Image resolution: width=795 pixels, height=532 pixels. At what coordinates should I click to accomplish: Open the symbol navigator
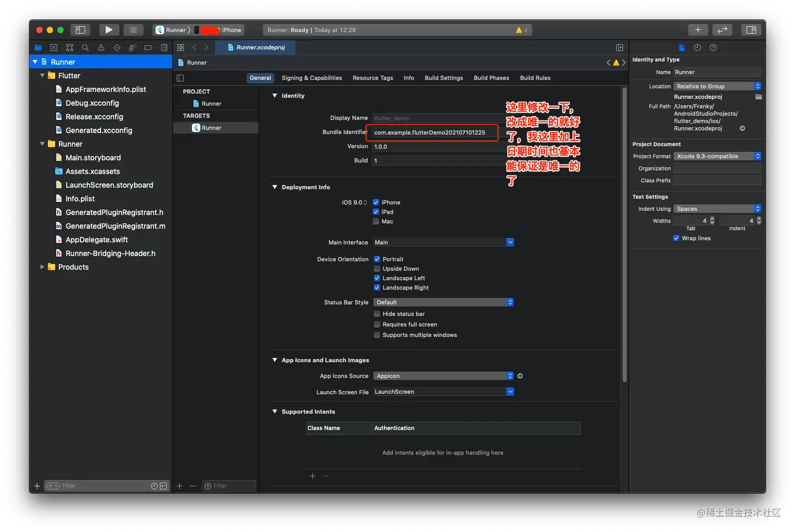coord(69,47)
